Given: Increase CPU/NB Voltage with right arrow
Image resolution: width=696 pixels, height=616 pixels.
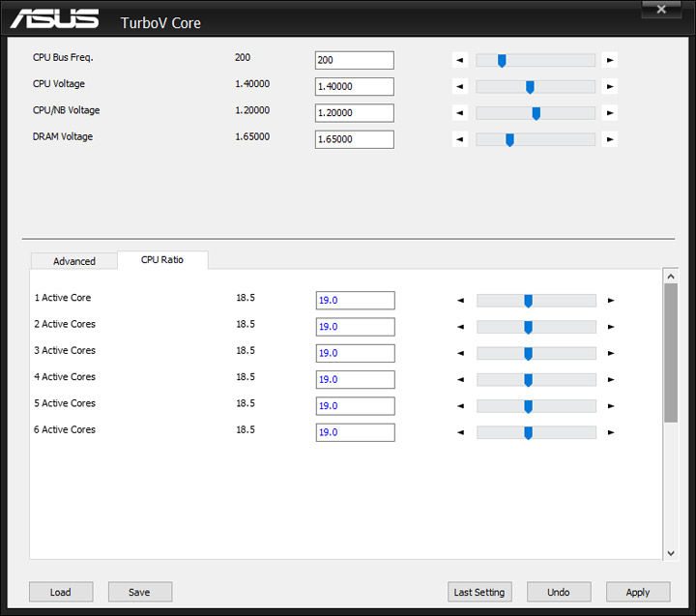Looking at the screenshot, I should 610,113.
